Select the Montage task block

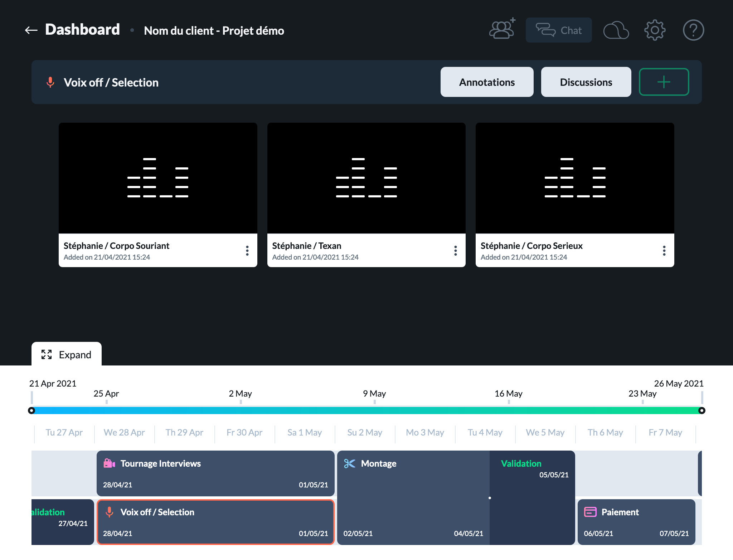tap(413, 498)
